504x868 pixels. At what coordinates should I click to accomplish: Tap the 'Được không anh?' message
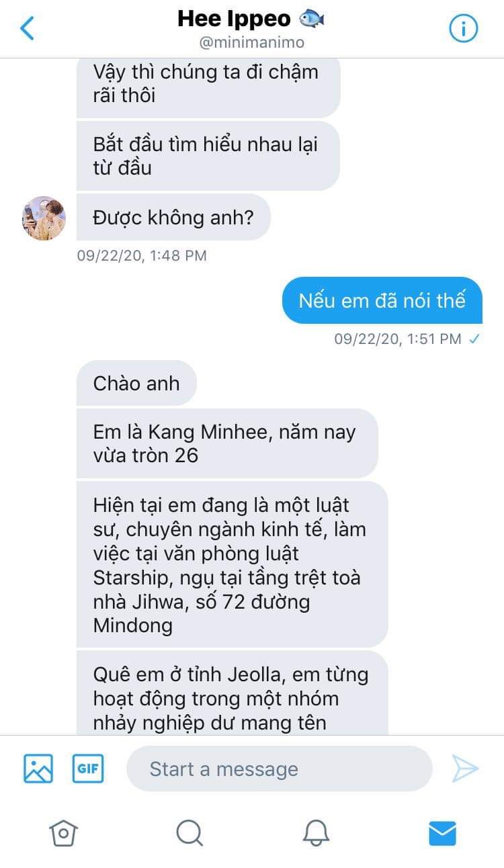point(173,217)
